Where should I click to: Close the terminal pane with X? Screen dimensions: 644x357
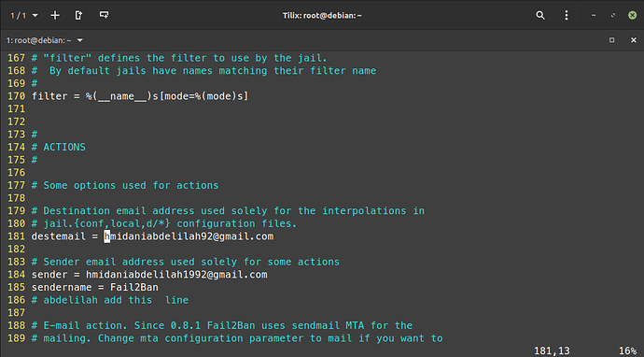point(634,40)
